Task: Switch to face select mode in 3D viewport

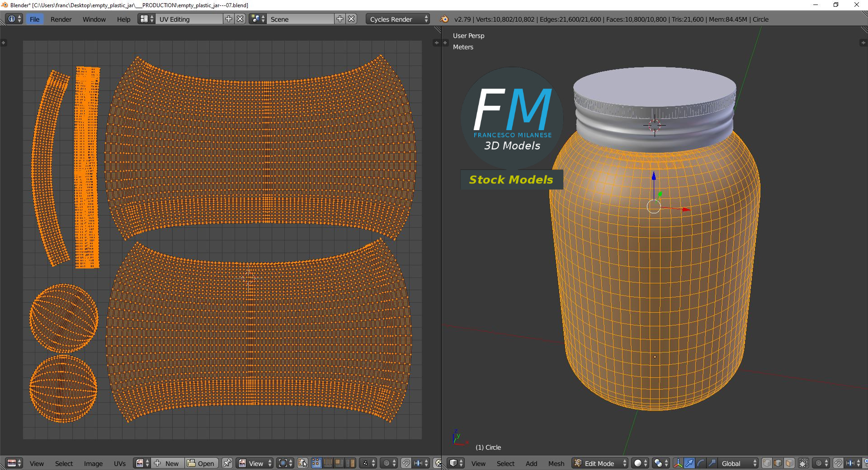Action: 789,463
